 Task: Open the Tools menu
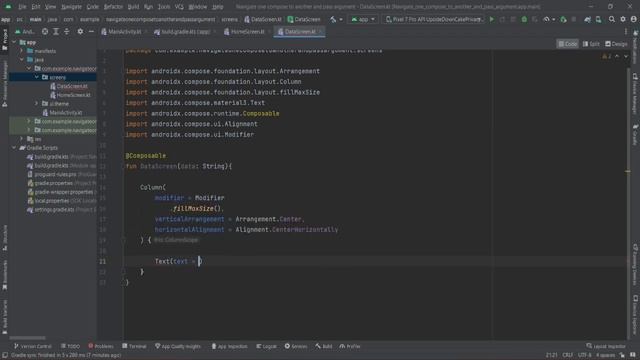point(164,7)
